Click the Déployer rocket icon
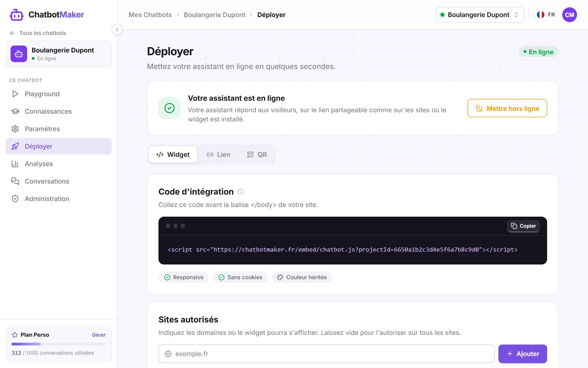Viewport: 588px width, 368px height. 15,146
